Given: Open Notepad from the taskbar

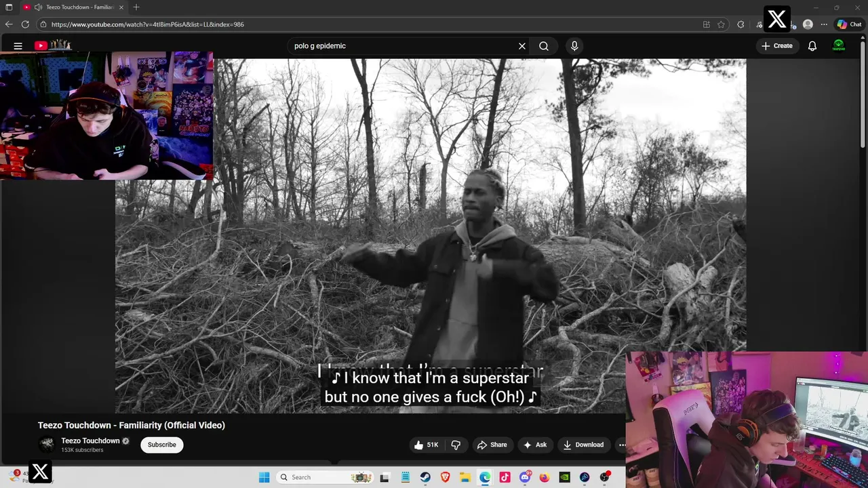Looking at the screenshot, I should [x=405, y=477].
